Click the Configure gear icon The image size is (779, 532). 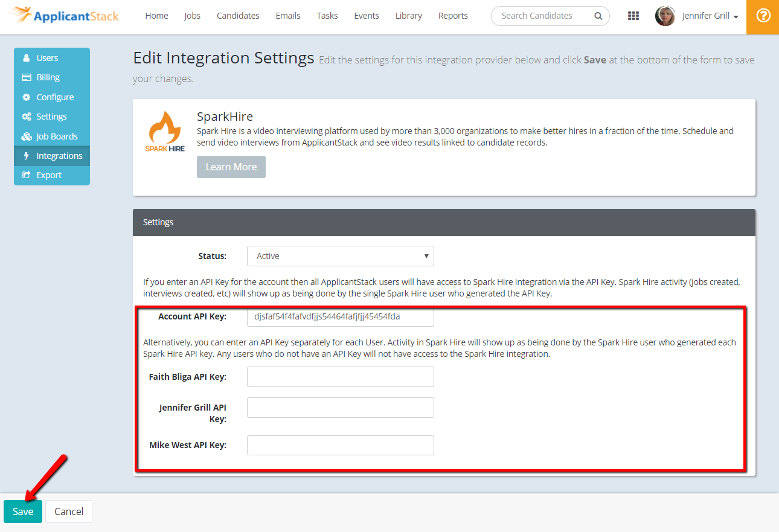click(25, 97)
